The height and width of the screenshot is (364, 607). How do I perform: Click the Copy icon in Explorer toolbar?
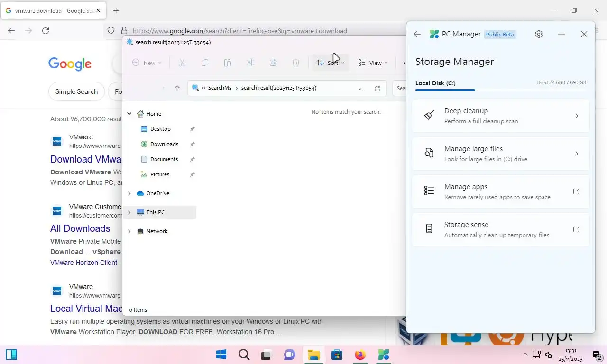tap(205, 63)
